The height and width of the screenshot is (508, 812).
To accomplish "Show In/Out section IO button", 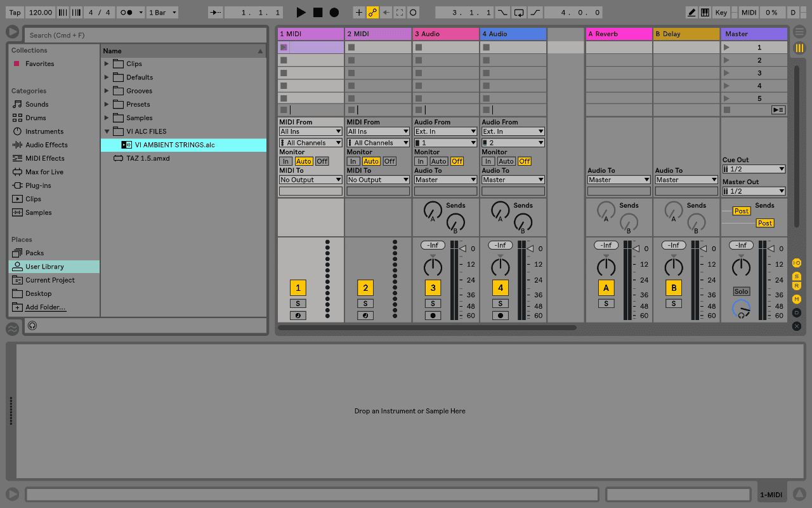I will pyautogui.click(x=797, y=263).
